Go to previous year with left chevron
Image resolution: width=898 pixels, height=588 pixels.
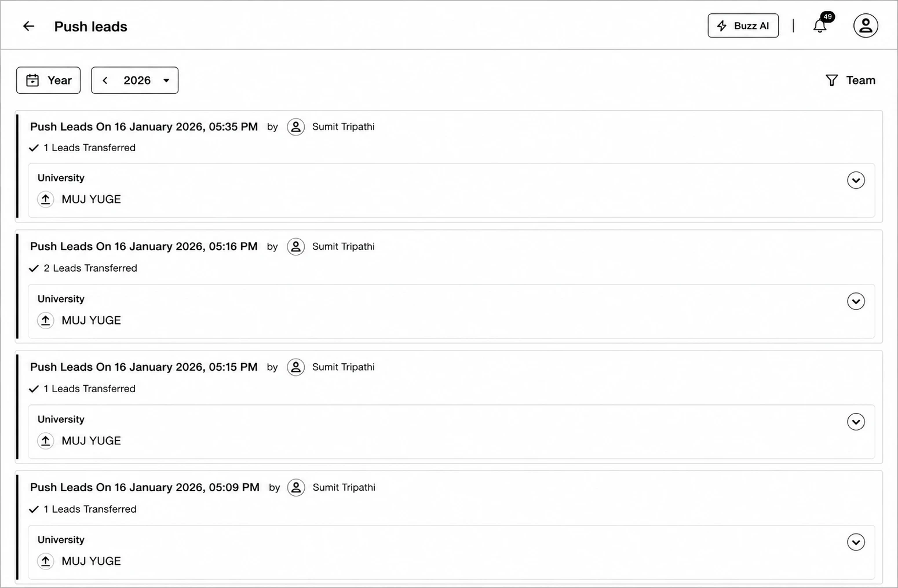[x=105, y=81]
